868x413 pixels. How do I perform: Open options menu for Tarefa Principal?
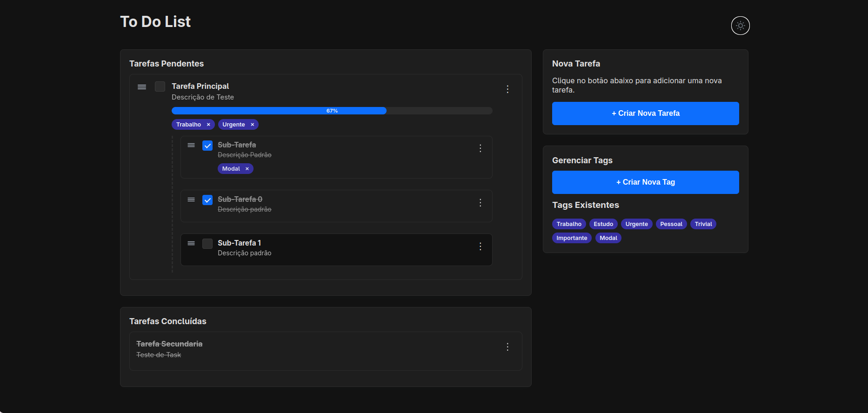click(507, 89)
